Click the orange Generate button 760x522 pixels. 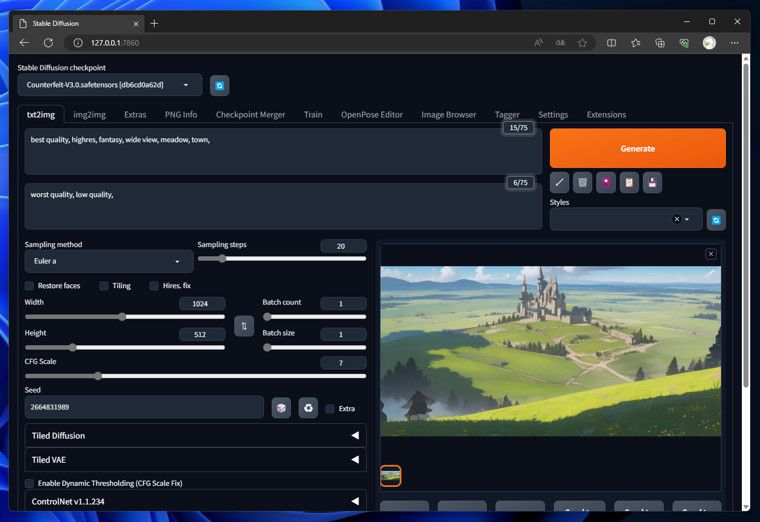click(637, 148)
